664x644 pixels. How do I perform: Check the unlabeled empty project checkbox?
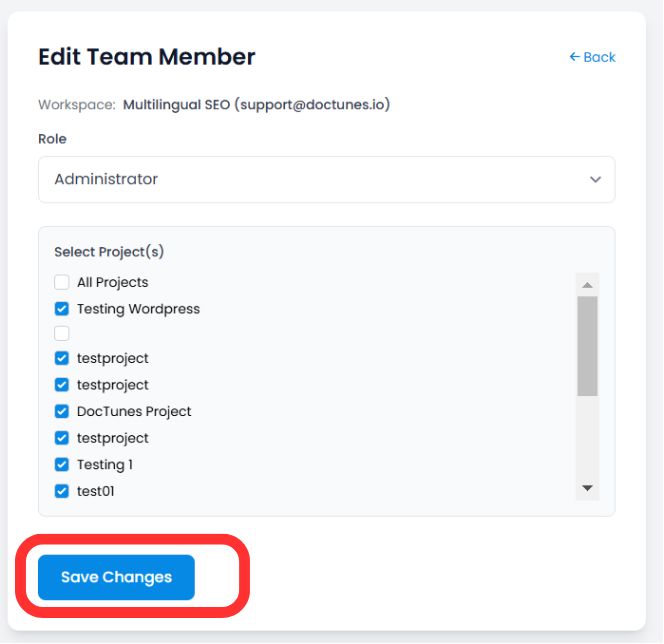click(62, 333)
